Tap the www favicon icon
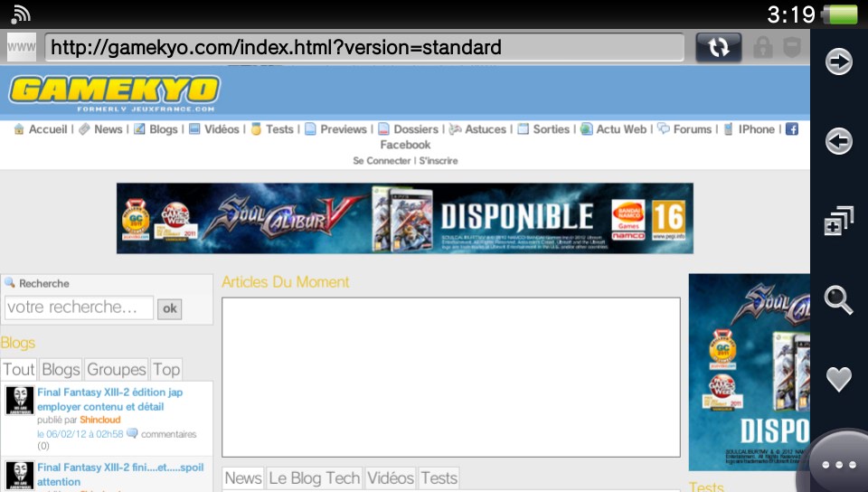The height and width of the screenshot is (492, 868). [x=22, y=47]
